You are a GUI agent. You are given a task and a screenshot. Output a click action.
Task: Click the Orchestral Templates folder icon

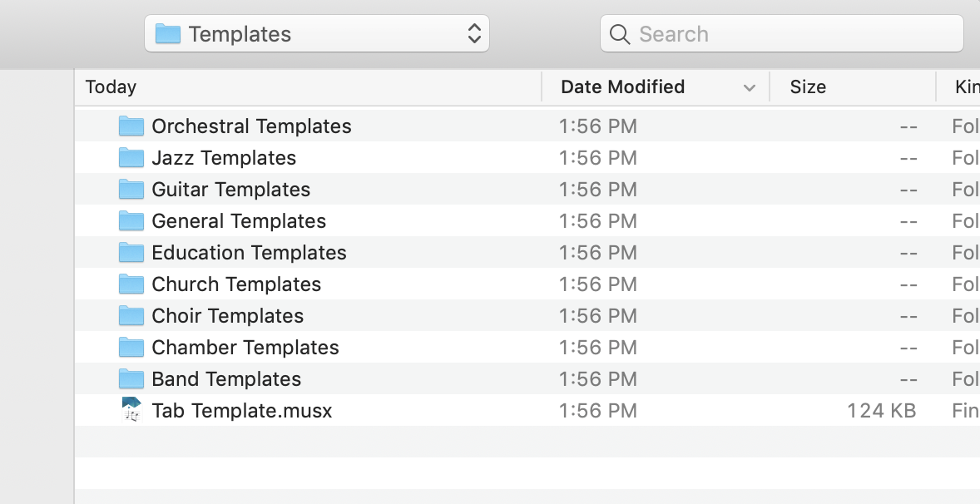click(x=131, y=126)
